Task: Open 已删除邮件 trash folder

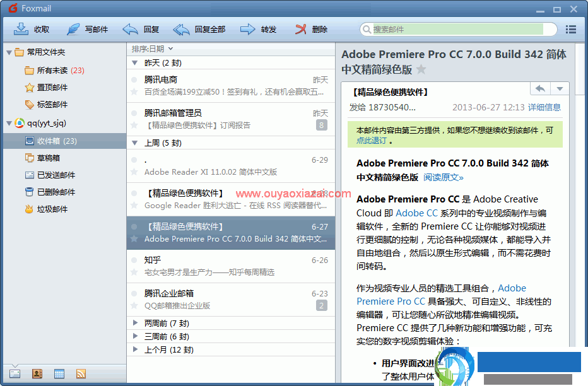Action: [50, 192]
